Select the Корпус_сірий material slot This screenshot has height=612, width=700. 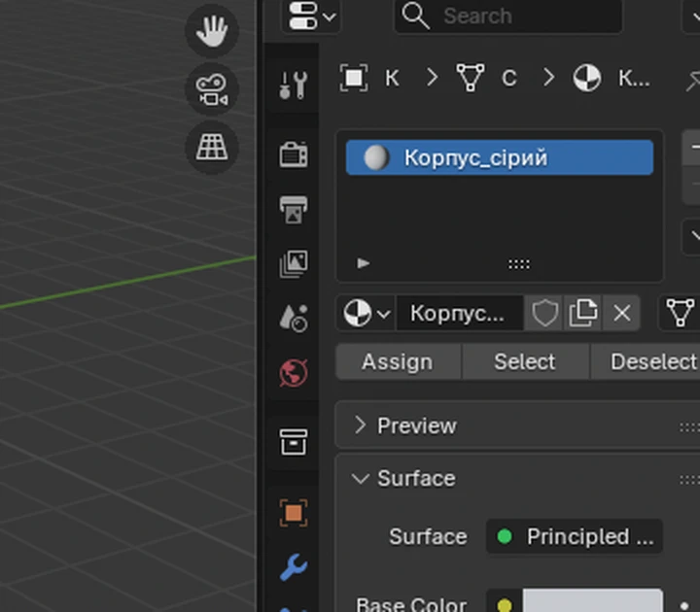500,157
